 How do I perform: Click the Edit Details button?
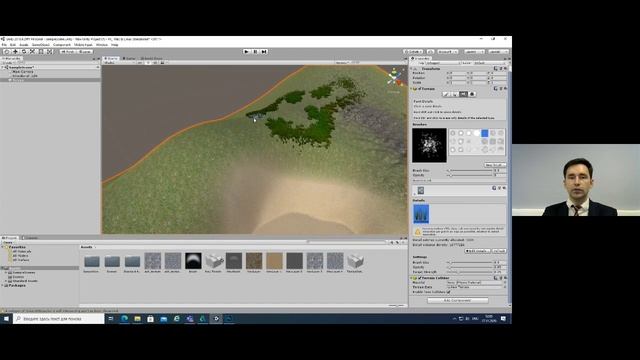[477, 251]
